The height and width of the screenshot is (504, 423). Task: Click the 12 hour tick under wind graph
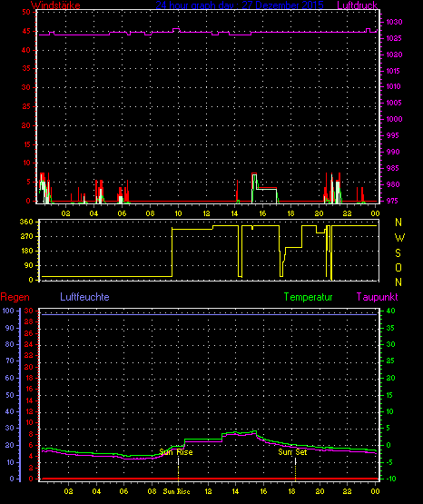[206, 213]
